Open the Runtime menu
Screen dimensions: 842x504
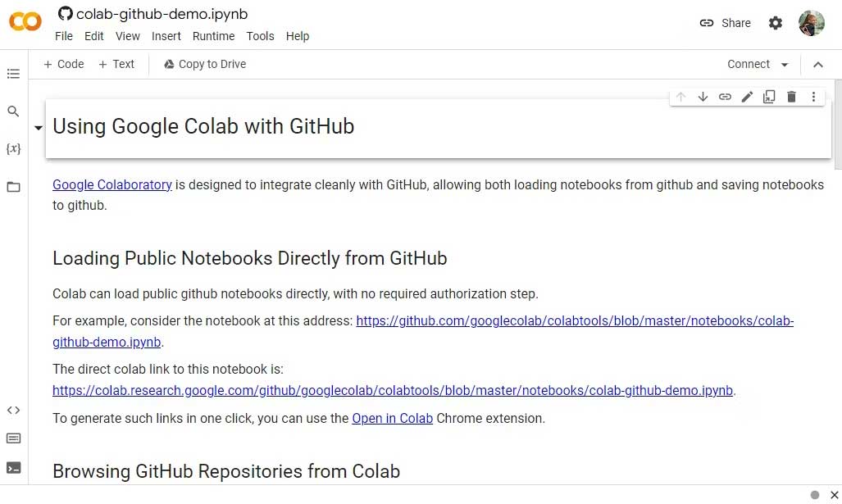tap(213, 36)
